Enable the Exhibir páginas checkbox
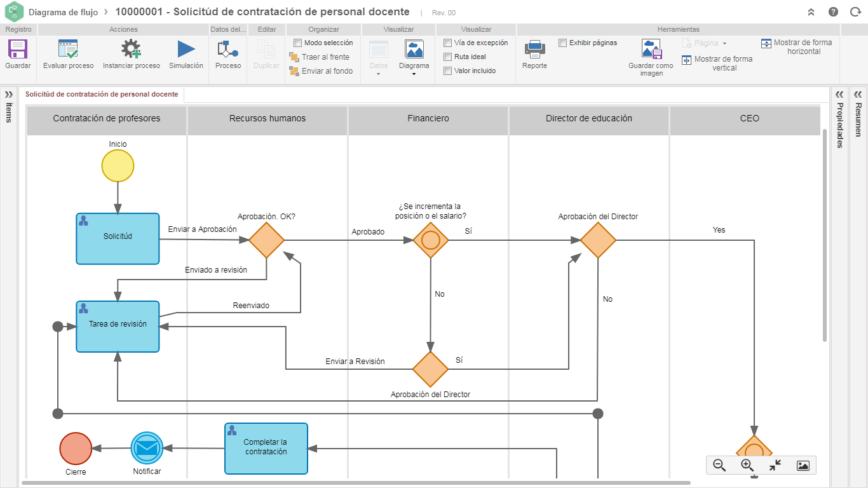The height and width of the screenshot is (488, 868). pos(563,43)
